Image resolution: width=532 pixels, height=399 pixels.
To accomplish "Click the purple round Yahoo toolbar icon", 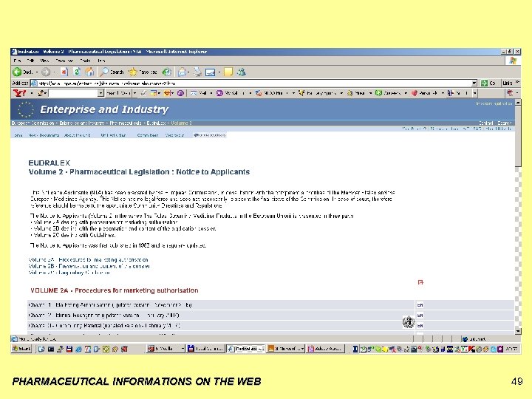I will (x=180, y=93).
